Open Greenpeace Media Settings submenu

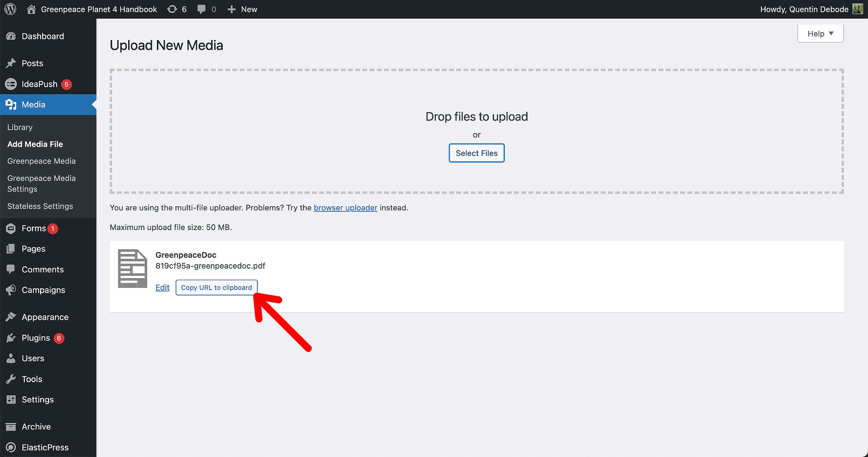pos(41,184)
